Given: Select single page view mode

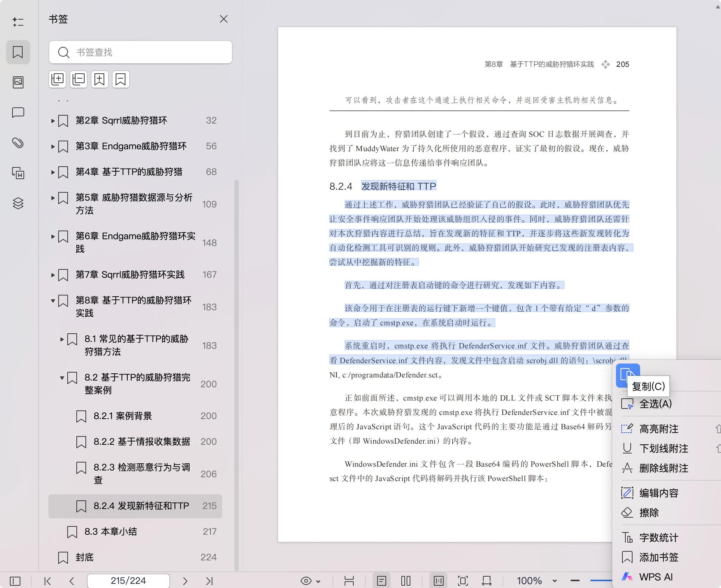Looking at the screenshot, I should coord(382,581).
